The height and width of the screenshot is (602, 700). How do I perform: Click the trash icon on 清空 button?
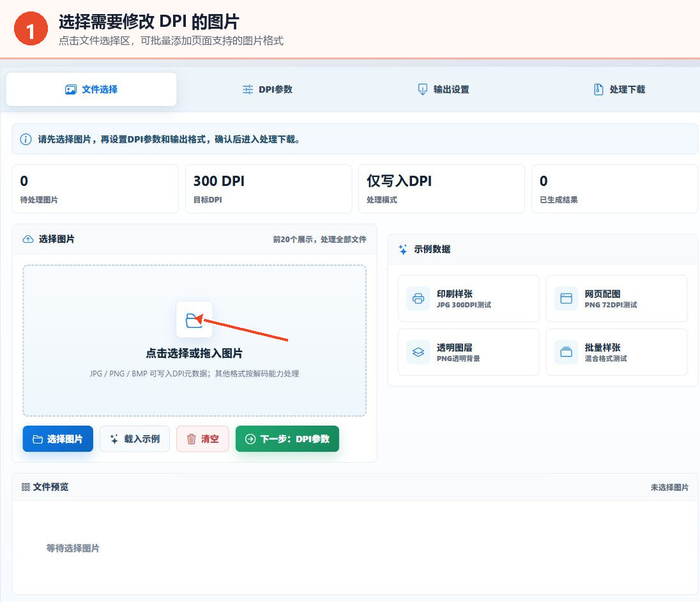click(191, 439)
